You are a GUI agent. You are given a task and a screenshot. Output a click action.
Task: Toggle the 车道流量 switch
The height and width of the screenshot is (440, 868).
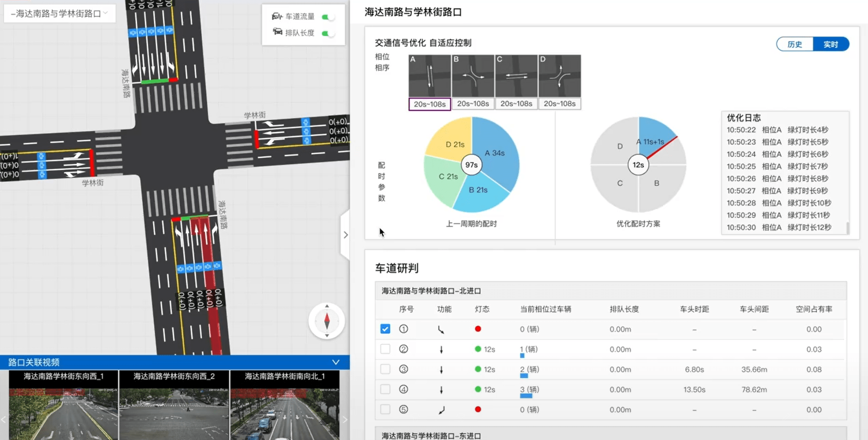point(328,17)
